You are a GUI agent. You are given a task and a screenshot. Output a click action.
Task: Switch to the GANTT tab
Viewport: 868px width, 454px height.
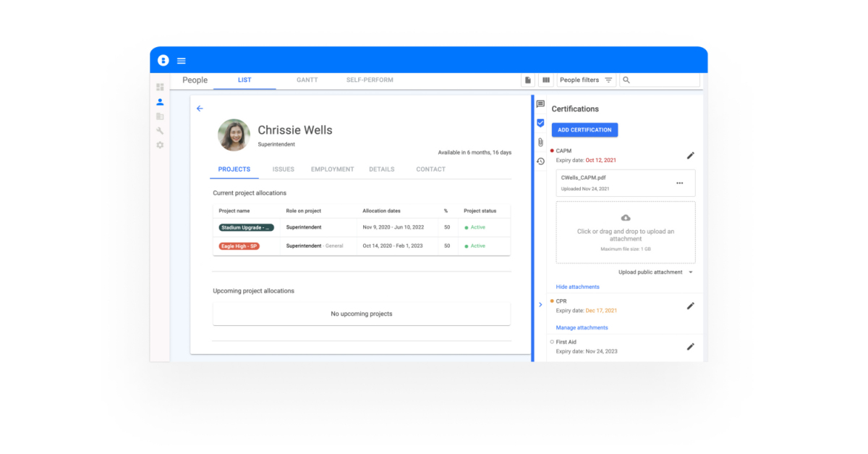click(x=307, y=80)
